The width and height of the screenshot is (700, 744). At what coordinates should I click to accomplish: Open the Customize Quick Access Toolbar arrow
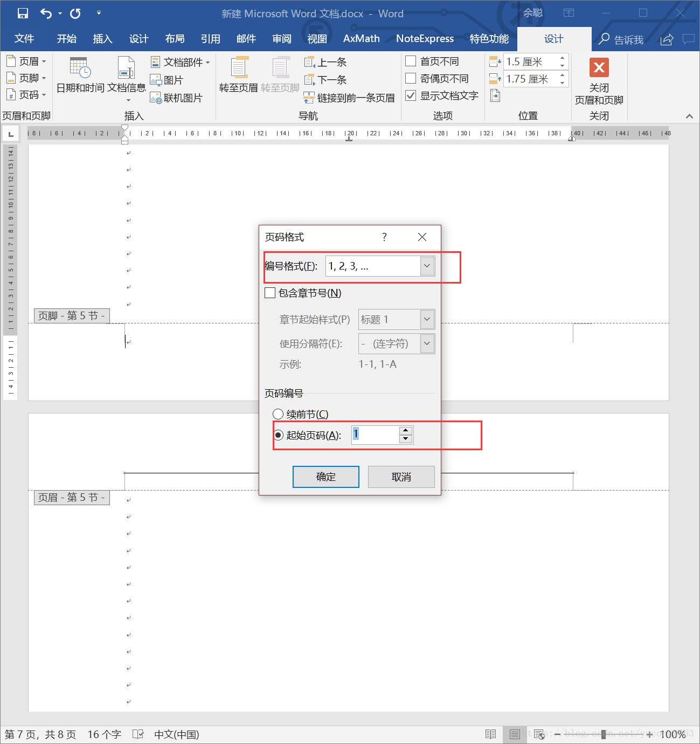click(x=99, y=13)
